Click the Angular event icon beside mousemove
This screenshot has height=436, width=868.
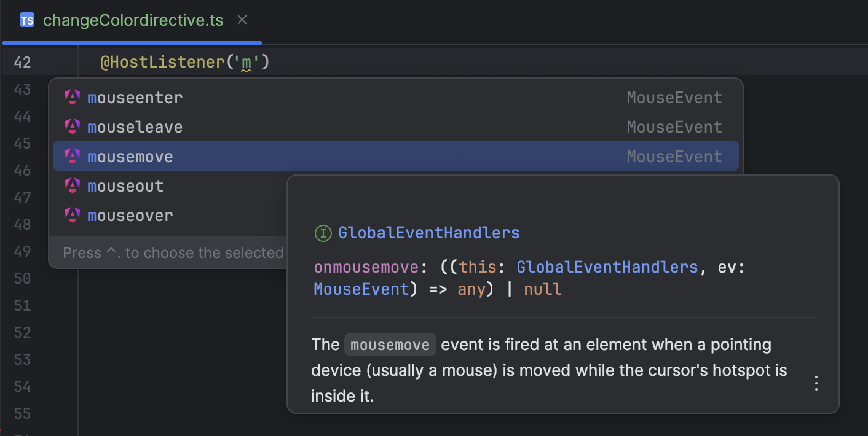click(x=72, y=156)
